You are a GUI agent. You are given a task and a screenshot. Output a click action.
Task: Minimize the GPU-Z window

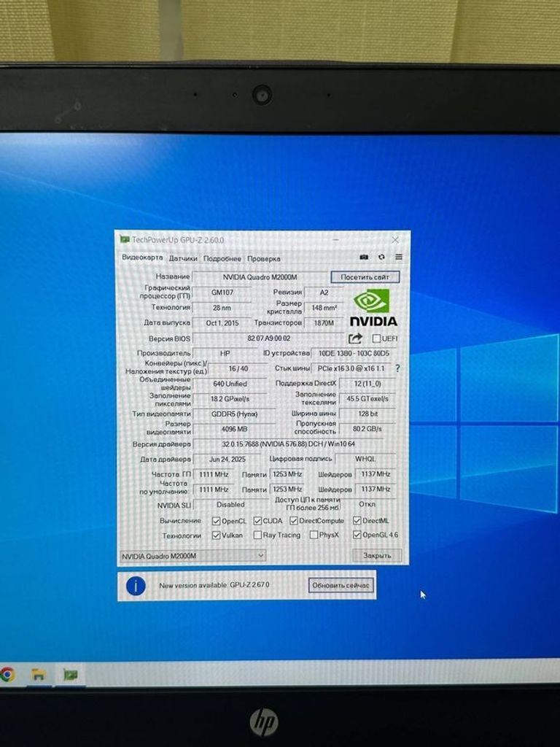point(336,239)
